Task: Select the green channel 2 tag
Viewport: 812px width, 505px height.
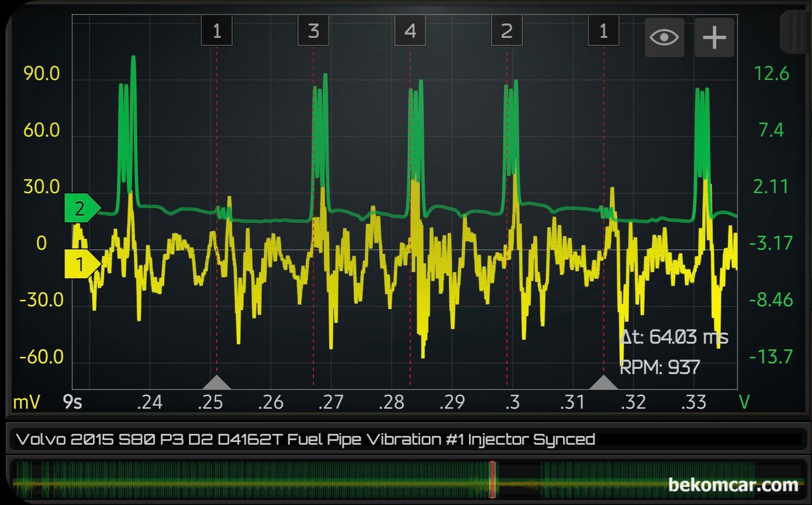Action: click(81, 209)
